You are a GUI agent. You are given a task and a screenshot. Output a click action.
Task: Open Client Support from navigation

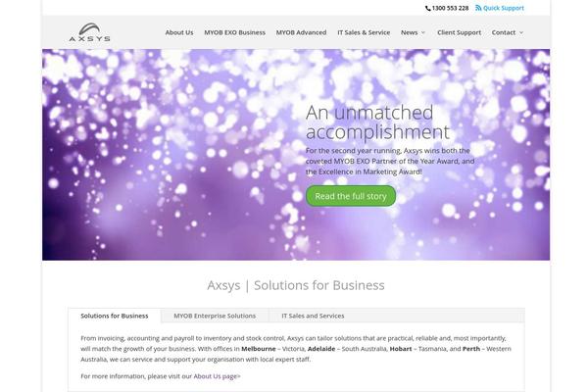click(459, 32)
